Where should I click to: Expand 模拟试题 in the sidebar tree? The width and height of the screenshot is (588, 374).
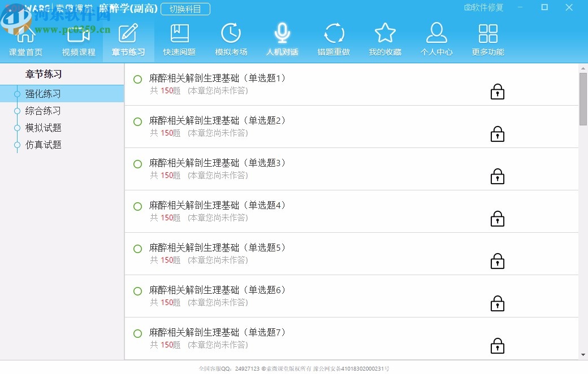pyautogui.click(x=42, y=128)
